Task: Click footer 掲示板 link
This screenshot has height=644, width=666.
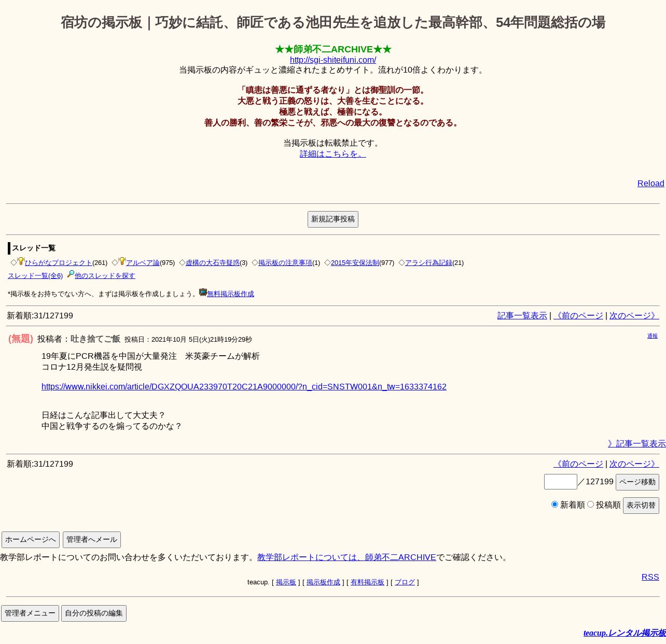Action: click(x=286, y=582)
